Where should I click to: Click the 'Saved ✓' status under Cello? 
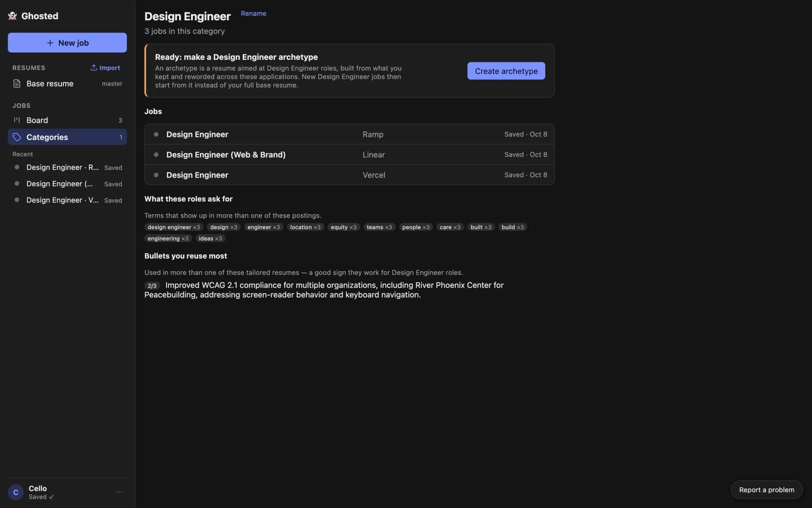[x=41, y=497]
